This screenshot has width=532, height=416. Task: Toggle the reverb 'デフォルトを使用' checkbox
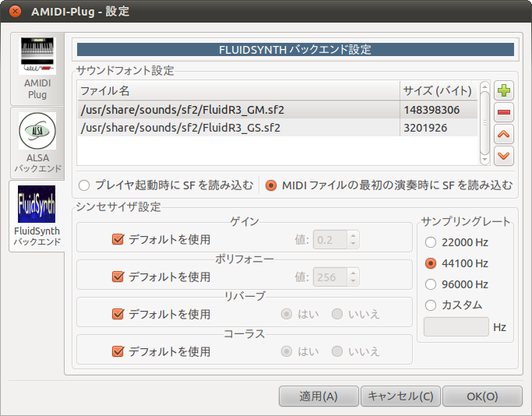(x=118, y=314)
